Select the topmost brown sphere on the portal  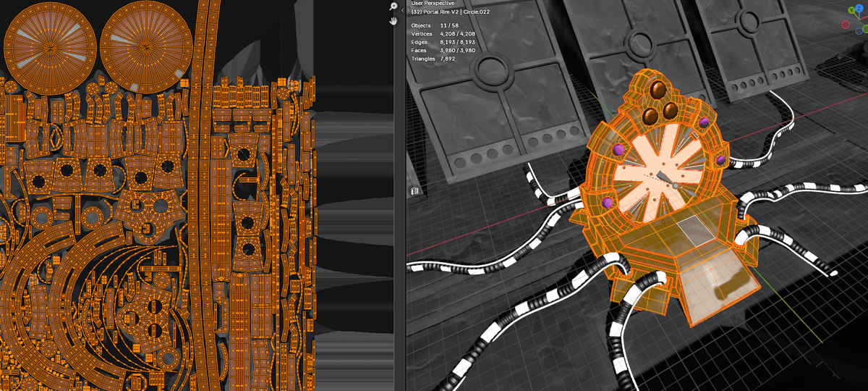pyautogui.click(x=658, y=90)
